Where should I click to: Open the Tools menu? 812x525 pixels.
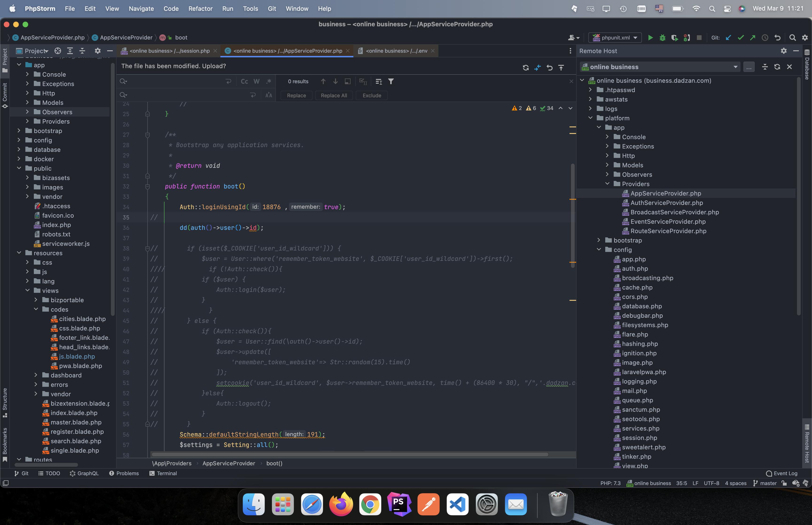pyautogui.click(x=250, y=8)
